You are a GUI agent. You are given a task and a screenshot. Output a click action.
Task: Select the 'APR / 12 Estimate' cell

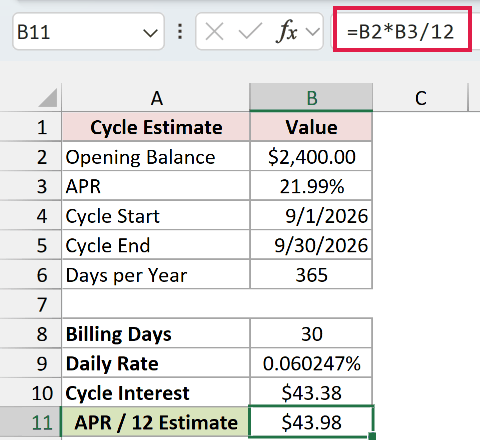[x=155, y=422]
